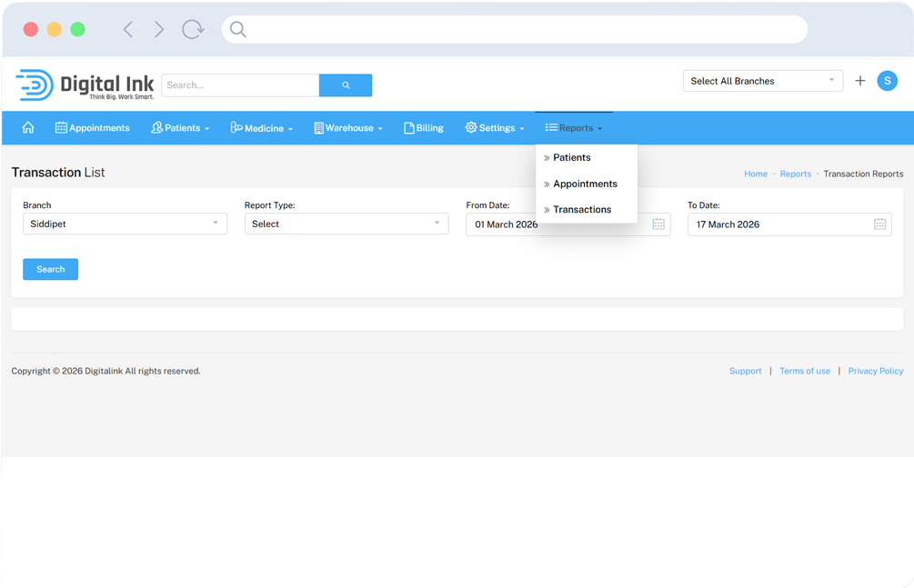Click the blue magnifier search button
The height and width of the screenshot is (588, 914).
(x=346, y=85)
